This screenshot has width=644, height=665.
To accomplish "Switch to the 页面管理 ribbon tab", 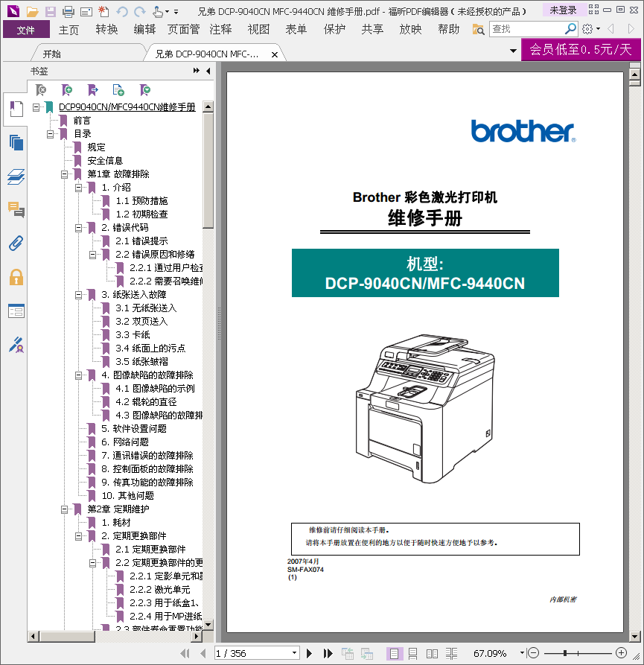I will (183, 29).
